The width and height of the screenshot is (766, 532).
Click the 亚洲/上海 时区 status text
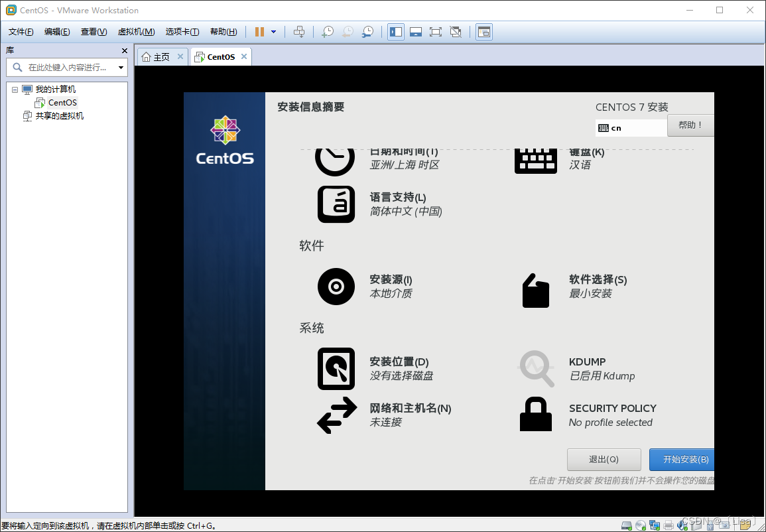[405, 165]
